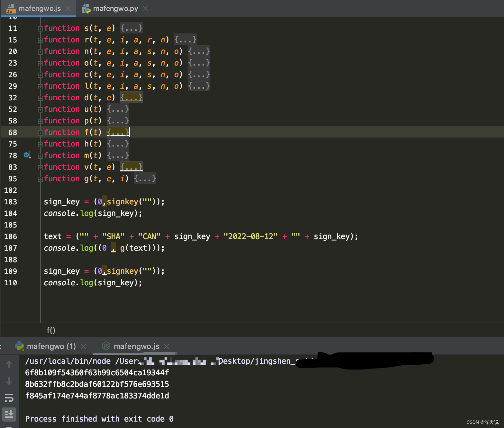Click folded body placeholder of function f(t)
The image size is (504, 428).
tap(118, 132)
